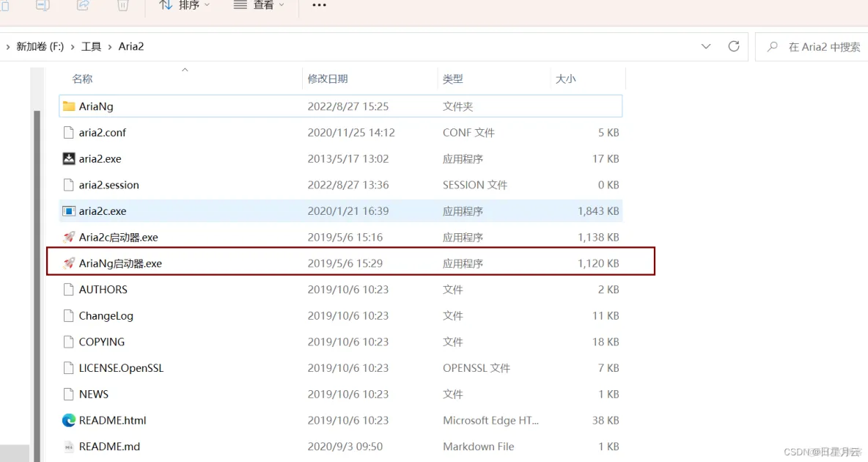Open the 排序 sort menu
The image size is (868, 462).
(x=184, y=5)
